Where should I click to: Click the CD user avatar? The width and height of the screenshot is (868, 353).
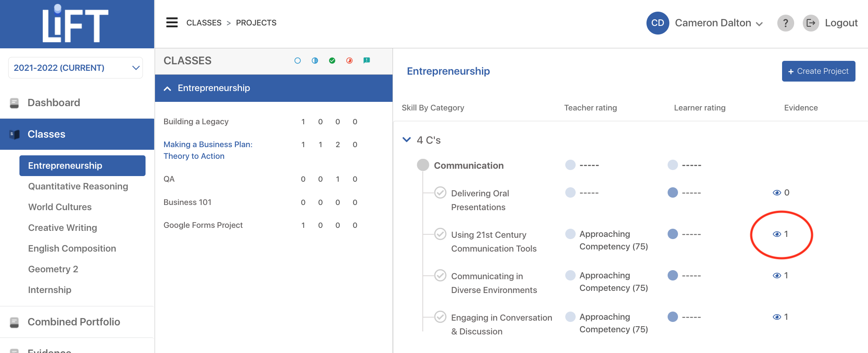click(x=658, y=23)
